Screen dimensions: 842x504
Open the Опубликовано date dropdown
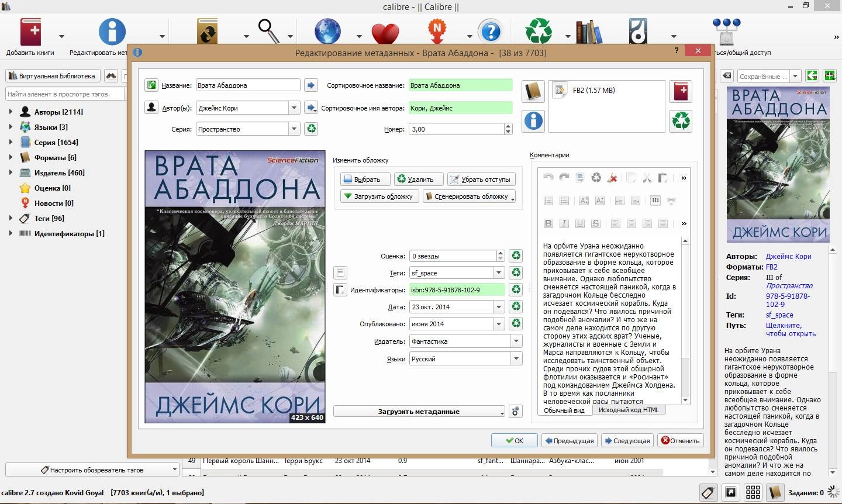point(498,323)
